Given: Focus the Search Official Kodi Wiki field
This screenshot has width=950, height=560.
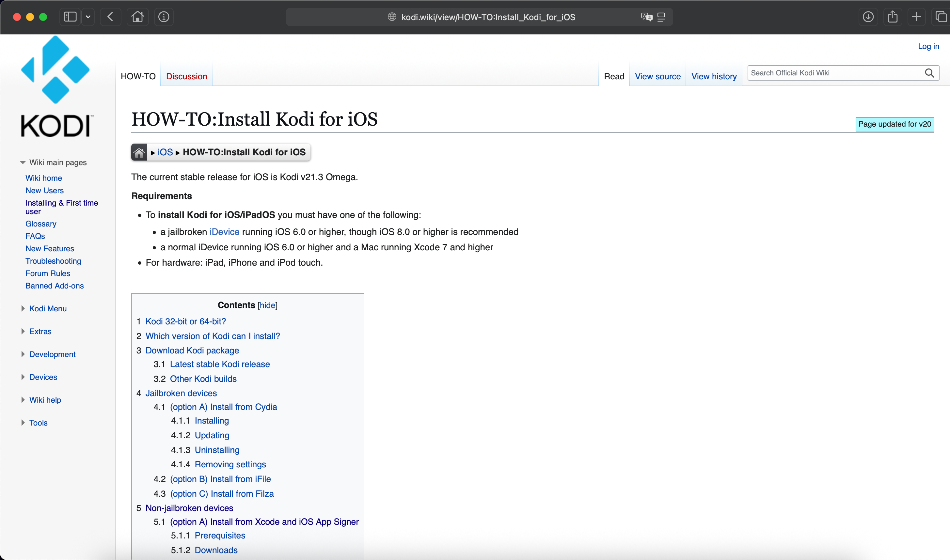Looking at the screenshot, I should (x=834, y=73).
